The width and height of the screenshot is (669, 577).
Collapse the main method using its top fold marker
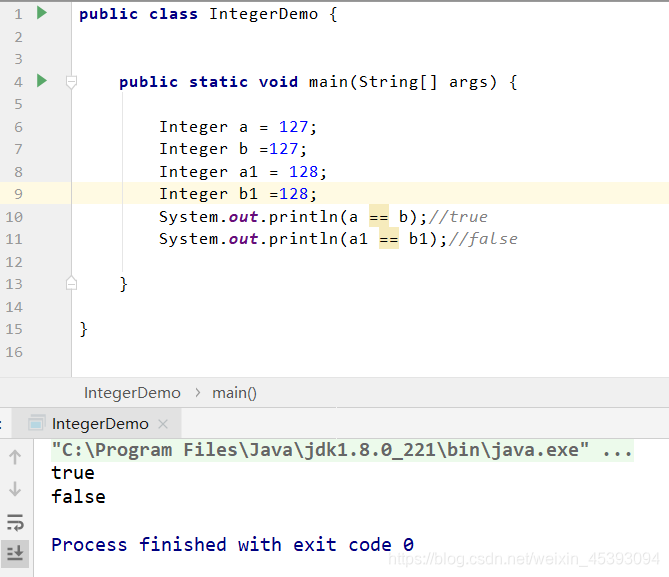tap(72, 82)
